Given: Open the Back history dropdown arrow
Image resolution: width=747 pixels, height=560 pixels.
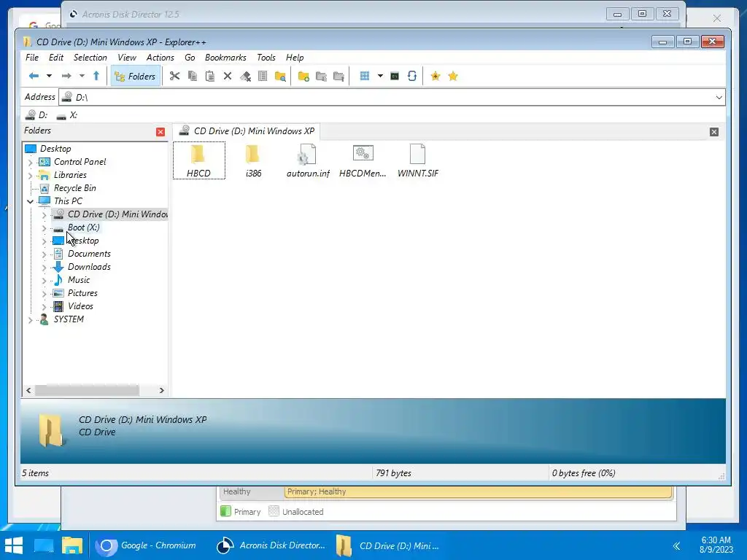Looking at the screenshot, I should pyautogui.click(x=49, y=76).
